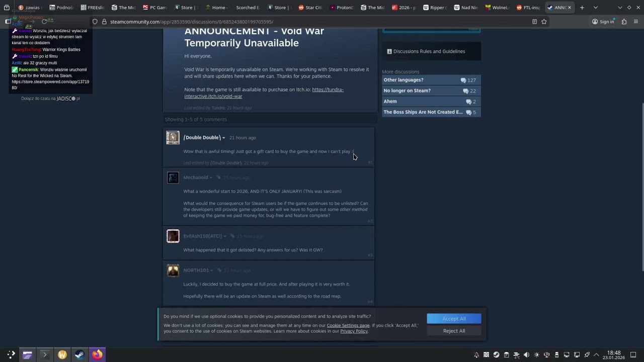Screen dimensions: 644x362
Task: Open the yellow W app taskbar icon
Action: pos(62,354)
